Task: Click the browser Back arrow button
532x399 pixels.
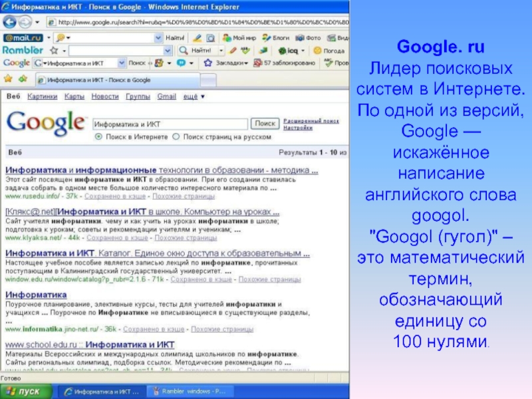Action: tap(9, 23)
